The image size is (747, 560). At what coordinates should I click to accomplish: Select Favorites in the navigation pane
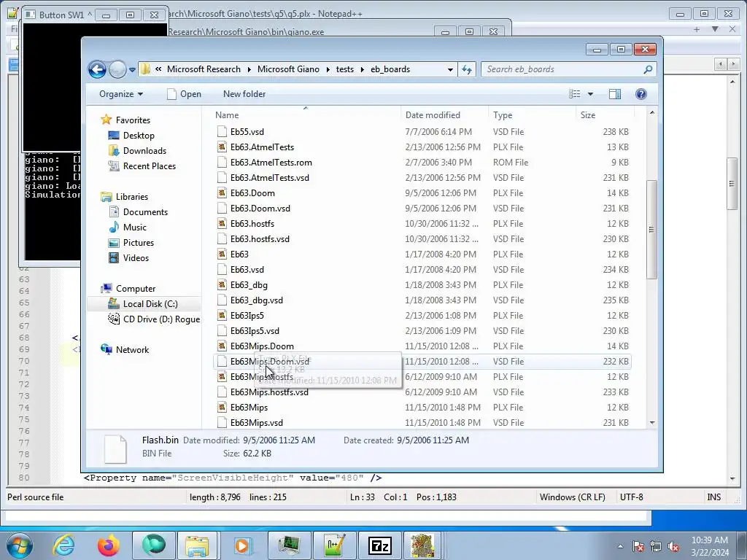tap(133, 120)
